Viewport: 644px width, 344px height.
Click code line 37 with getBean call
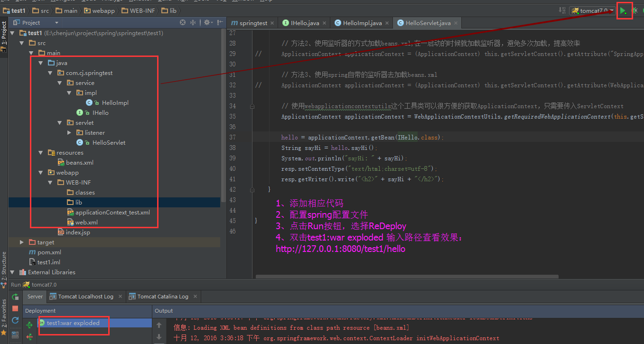tap(362, 138)
